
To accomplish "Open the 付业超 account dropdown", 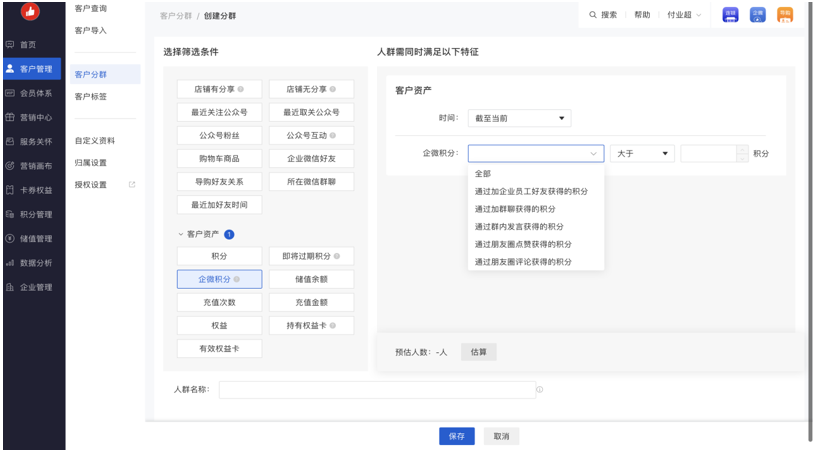I will 684,15.
